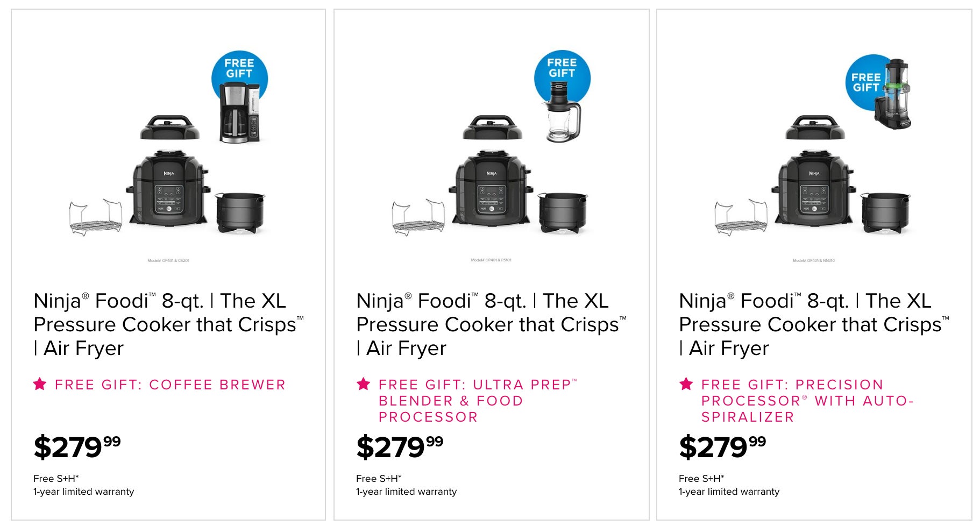Click the Free Gift: Coffee Brewer text
Viewport: 980px width, 526px height.
point(170,385)
